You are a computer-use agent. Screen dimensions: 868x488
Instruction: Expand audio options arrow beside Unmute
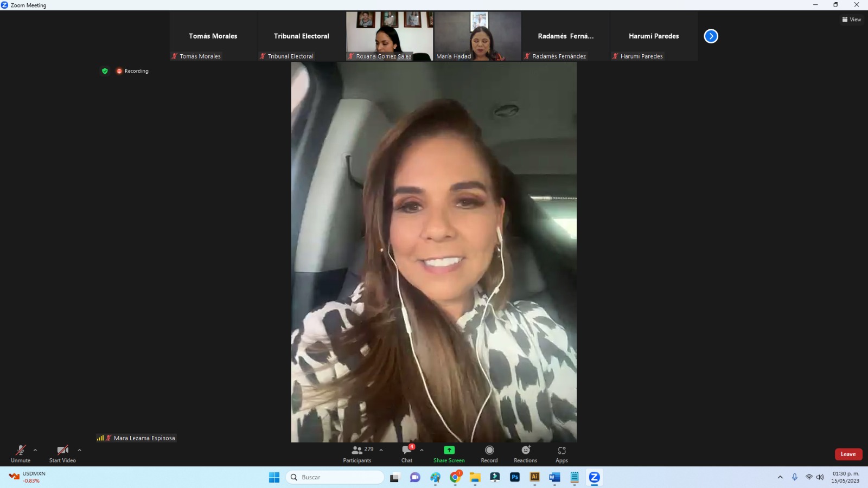[35, 450]
